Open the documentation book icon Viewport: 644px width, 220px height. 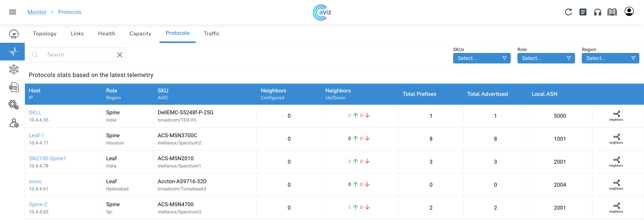612,12
